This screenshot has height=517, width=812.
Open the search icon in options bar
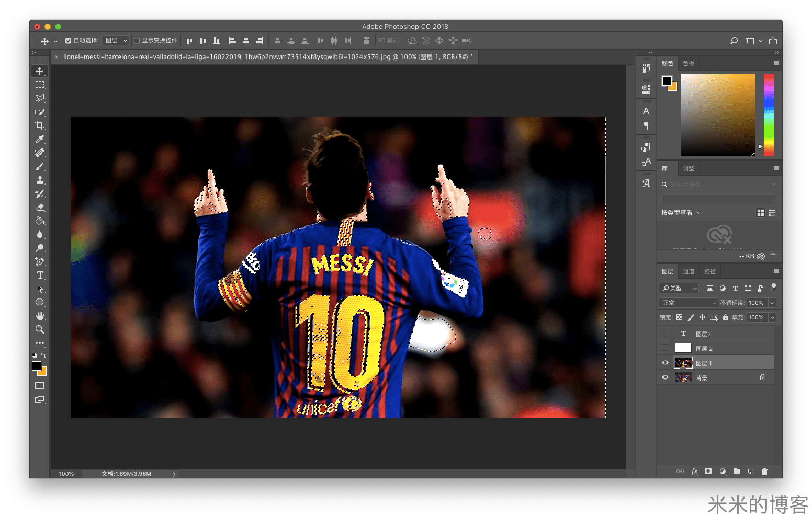(x=734, y=41)
